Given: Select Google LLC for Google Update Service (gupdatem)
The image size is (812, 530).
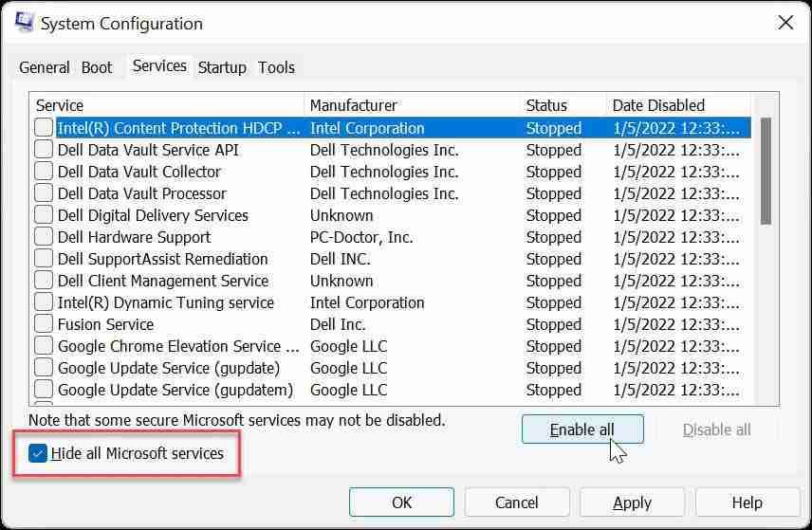Looking at the screenshot, I should (x=348, y=390).
